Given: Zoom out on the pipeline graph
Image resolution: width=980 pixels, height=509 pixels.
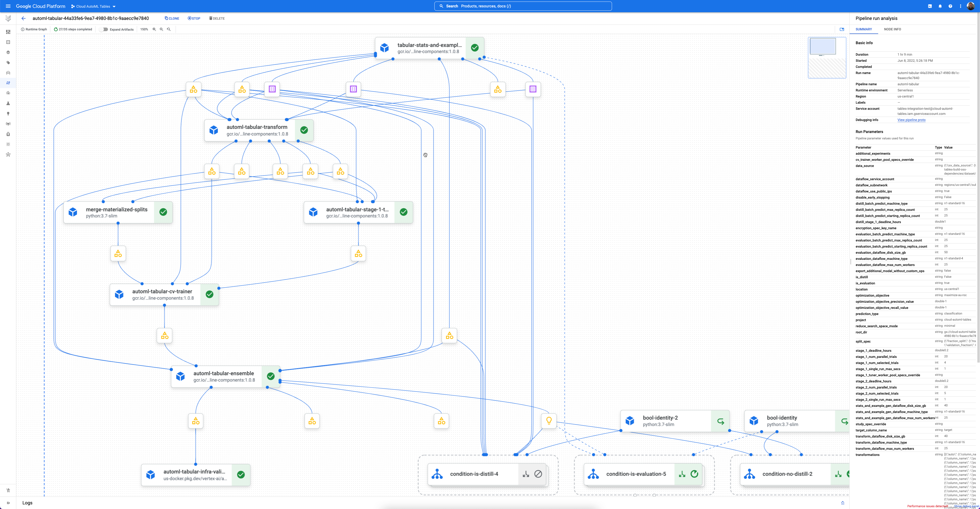Looking at the screenshot, I should (x=161, y=29).
